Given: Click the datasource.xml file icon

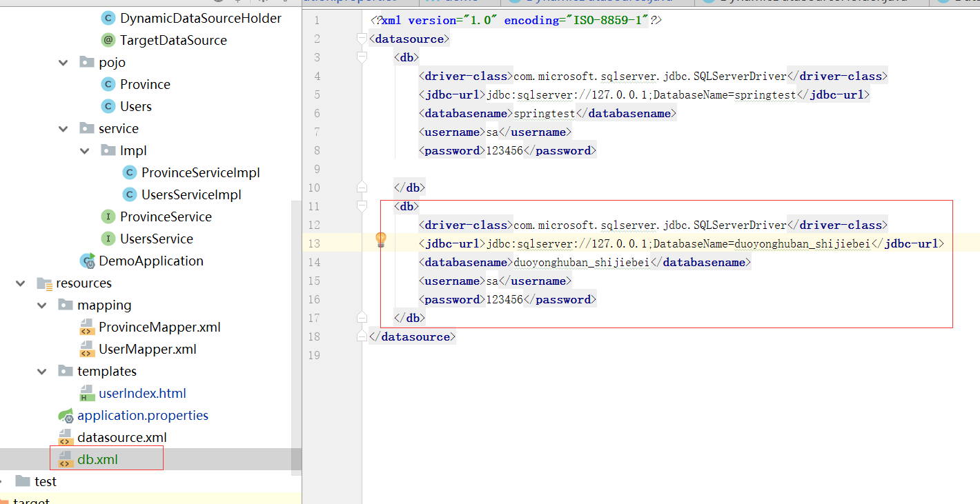Looking at the screenshot, I should point(66,437).
